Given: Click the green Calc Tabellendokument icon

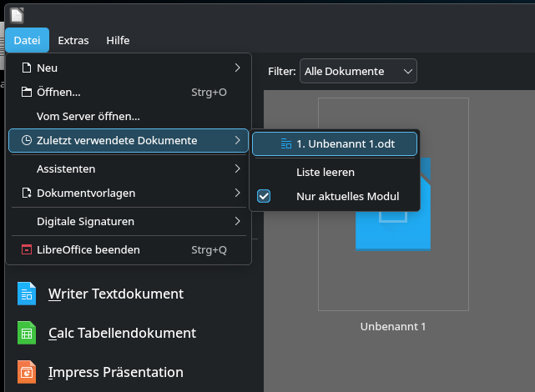Looking at the screenshot, I should (x=27, y=333).
